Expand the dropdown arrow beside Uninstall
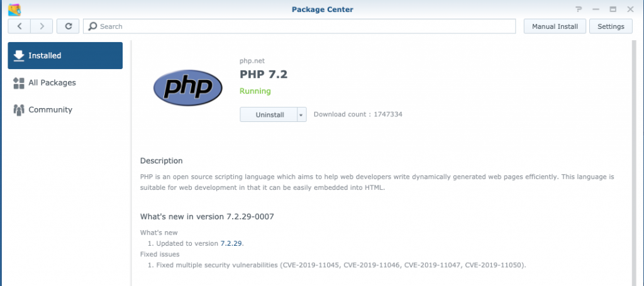This screenshot has width=644, height=286. pos(301,115)
